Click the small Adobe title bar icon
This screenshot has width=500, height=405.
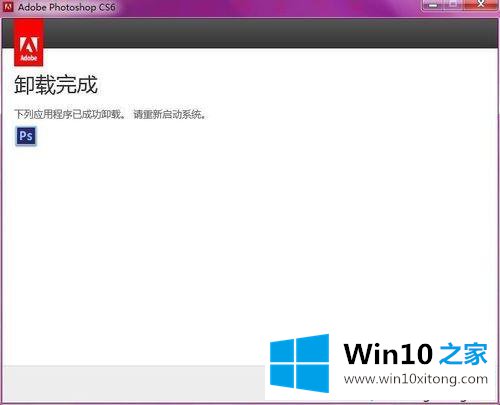click(8, 7)
